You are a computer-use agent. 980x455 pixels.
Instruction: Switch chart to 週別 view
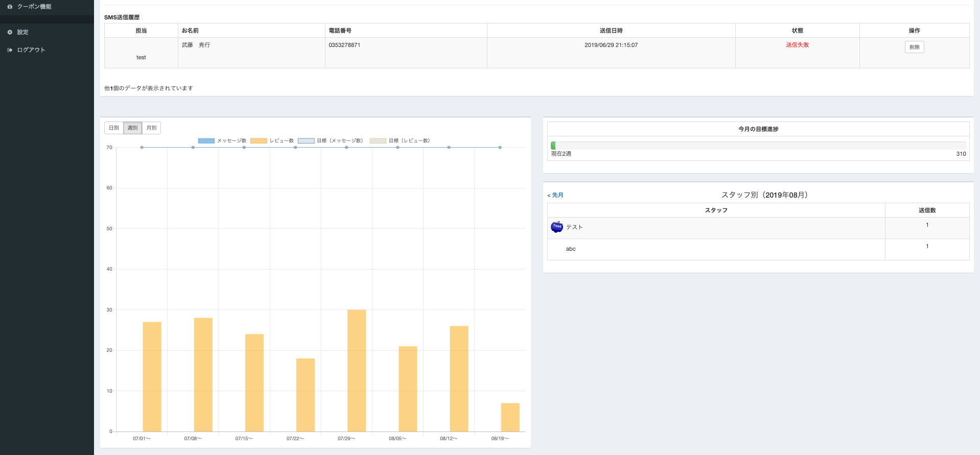coord(132,128)
